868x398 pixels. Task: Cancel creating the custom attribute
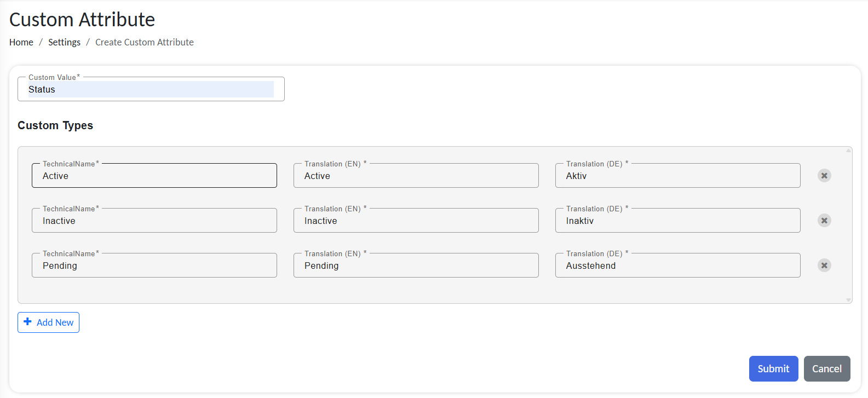pyautogui.click(x=826, y=369)
